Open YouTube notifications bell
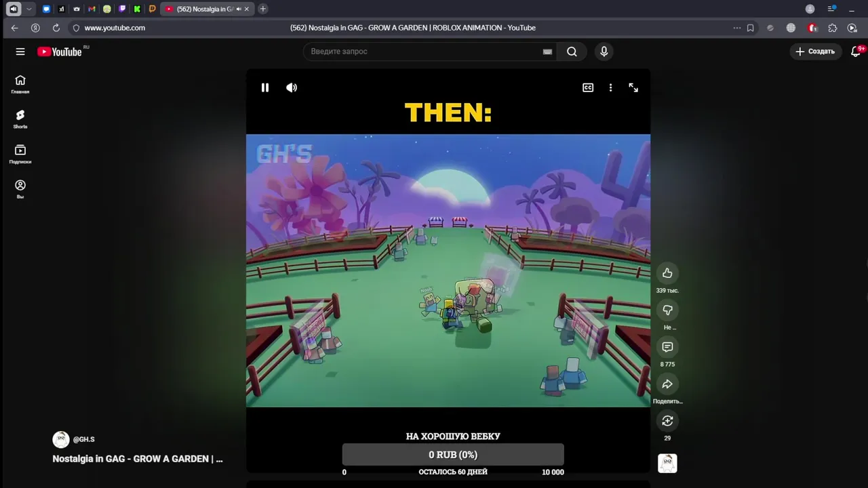868x488 pixels. click(x=856, y=52)
